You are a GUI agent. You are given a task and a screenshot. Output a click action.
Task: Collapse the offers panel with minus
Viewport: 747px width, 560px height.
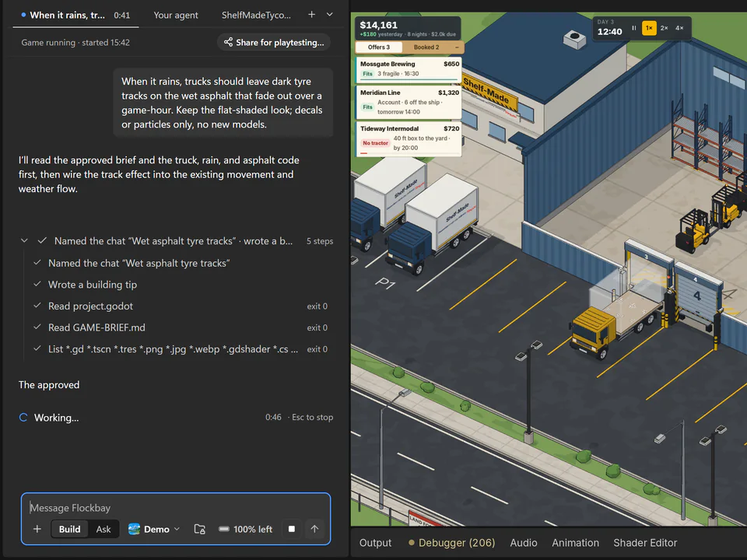coord(457,47)
